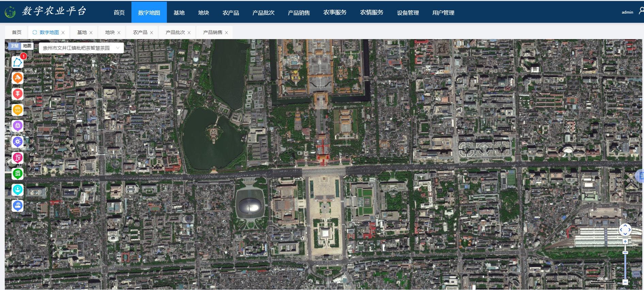Open the 农事服务 top navigation menu

point(335,13)
